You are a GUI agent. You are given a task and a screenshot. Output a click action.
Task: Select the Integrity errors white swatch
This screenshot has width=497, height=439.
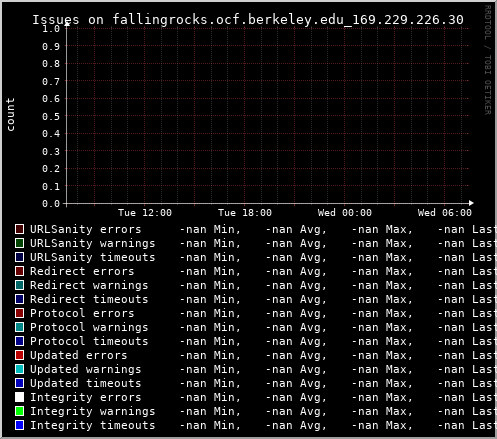[x=19, y=397]
